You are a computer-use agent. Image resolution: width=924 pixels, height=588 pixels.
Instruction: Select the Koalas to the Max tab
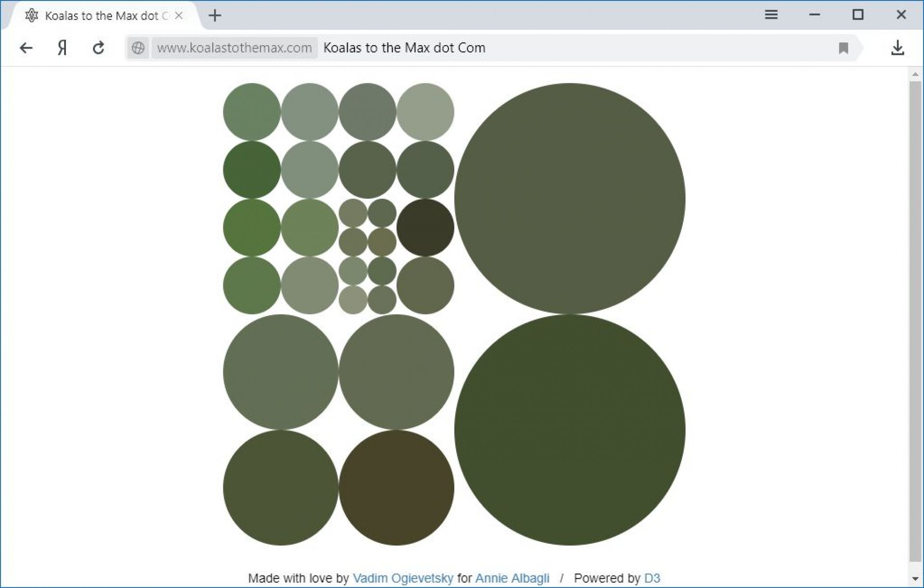pos(101,16)
